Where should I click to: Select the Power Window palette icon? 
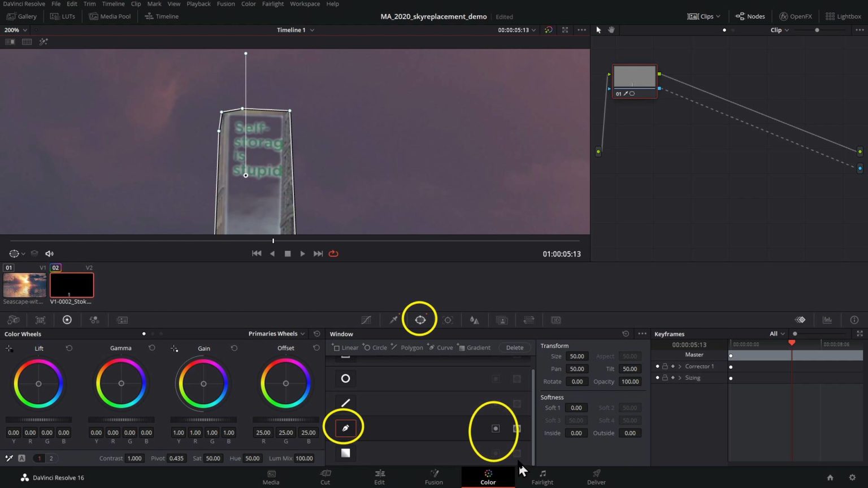[x=420, y=320]
